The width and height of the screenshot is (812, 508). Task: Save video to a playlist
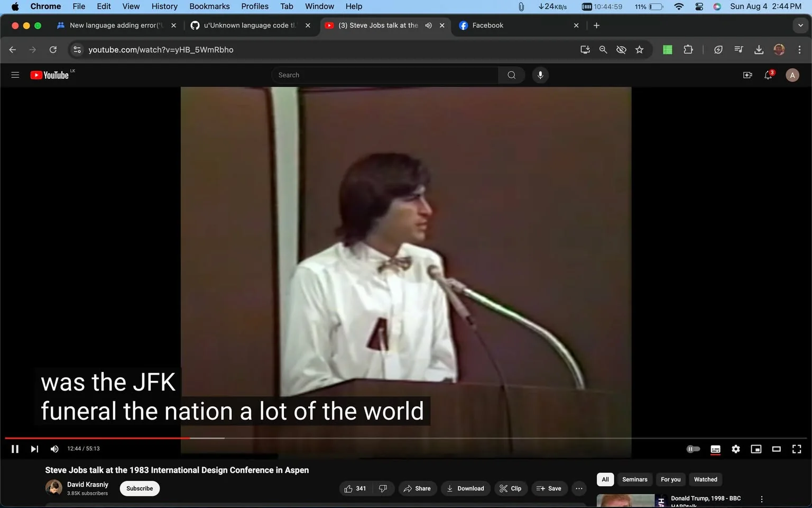pos(549,488)
